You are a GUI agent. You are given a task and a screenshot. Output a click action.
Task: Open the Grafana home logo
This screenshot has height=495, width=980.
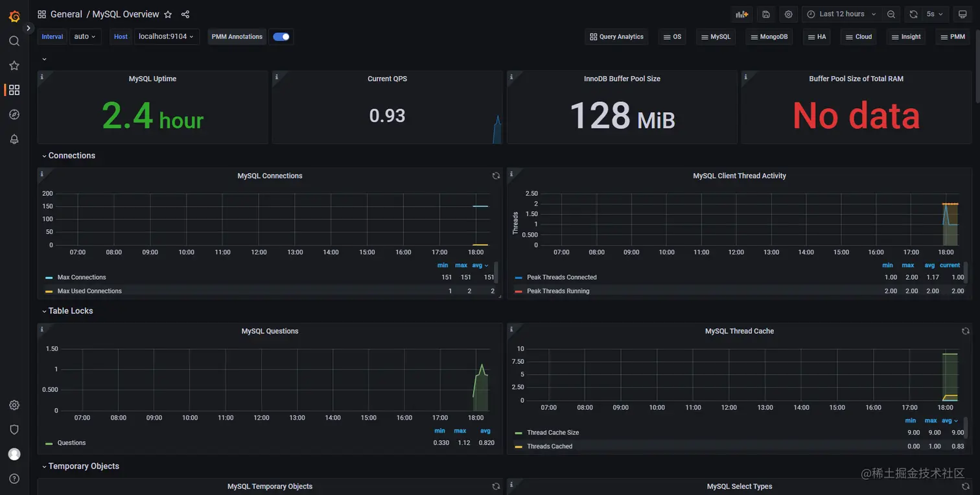pos(14,16)
